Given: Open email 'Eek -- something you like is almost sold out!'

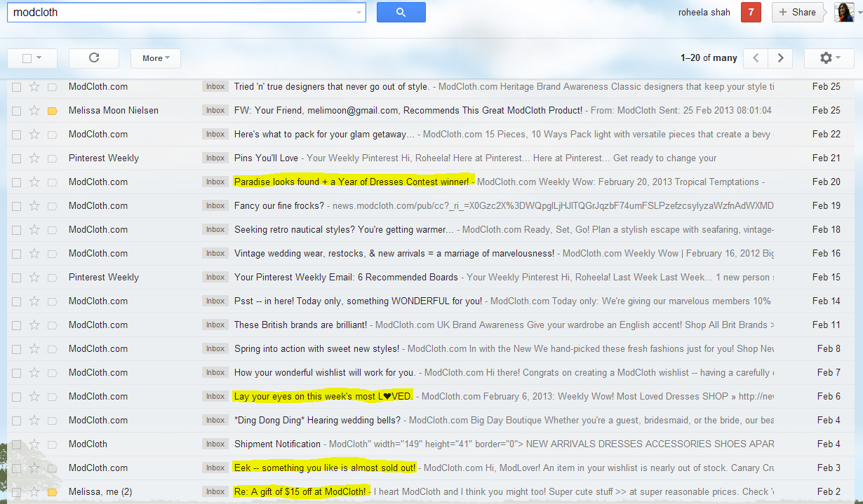Looking at the screenshot, I should pos(325,468).
